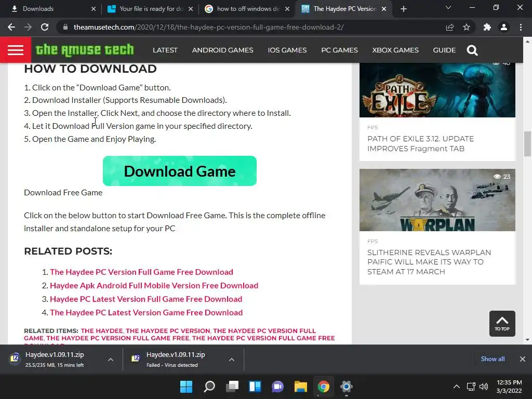
Task: Close the Downloads tab
Action: coord(94,9)
